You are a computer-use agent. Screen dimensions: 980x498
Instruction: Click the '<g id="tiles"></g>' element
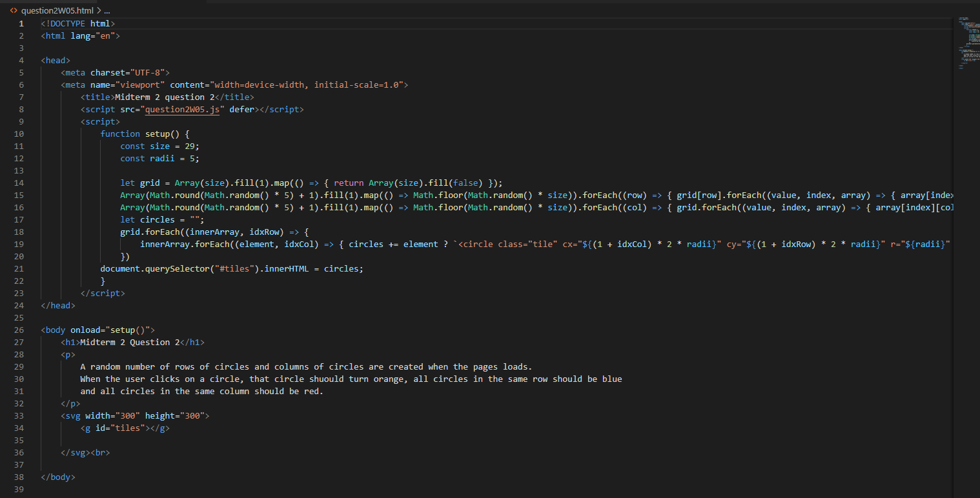(x=125, y=428)
